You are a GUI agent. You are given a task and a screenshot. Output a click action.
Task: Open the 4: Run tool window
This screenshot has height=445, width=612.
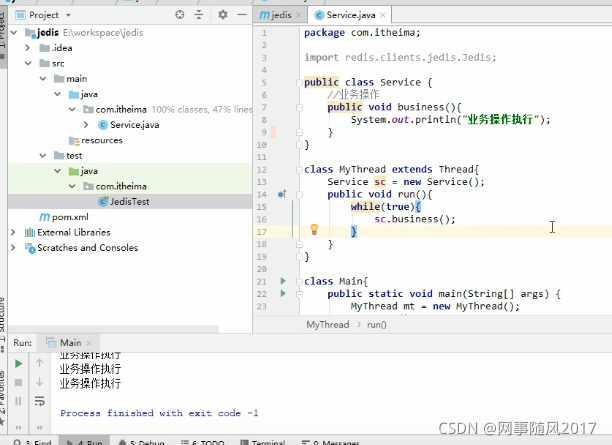84,442
